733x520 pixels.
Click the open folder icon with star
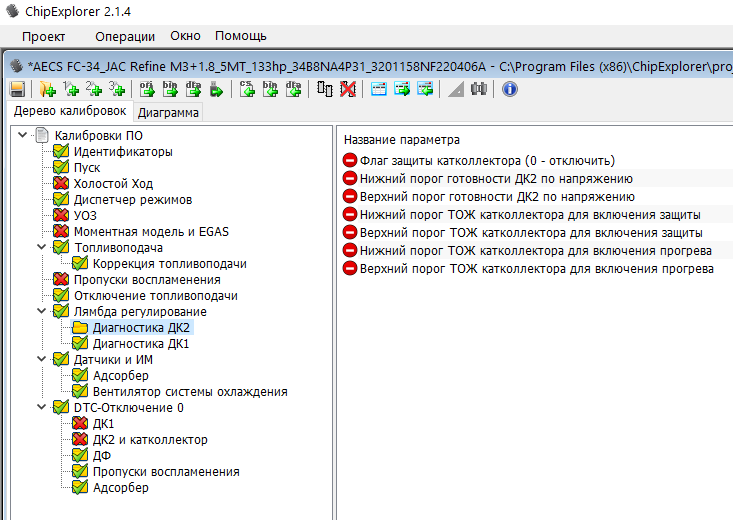[46, 89]
